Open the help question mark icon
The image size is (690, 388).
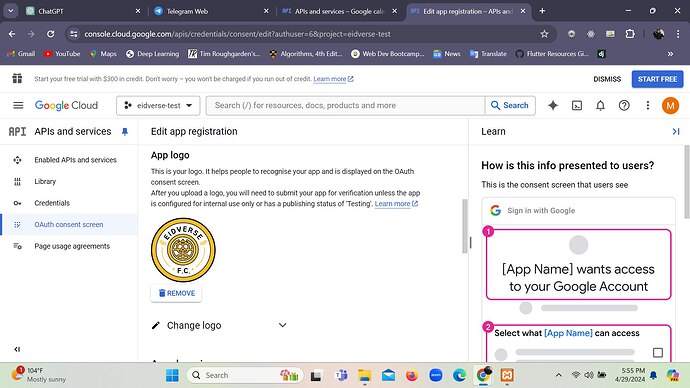(624, 105)
